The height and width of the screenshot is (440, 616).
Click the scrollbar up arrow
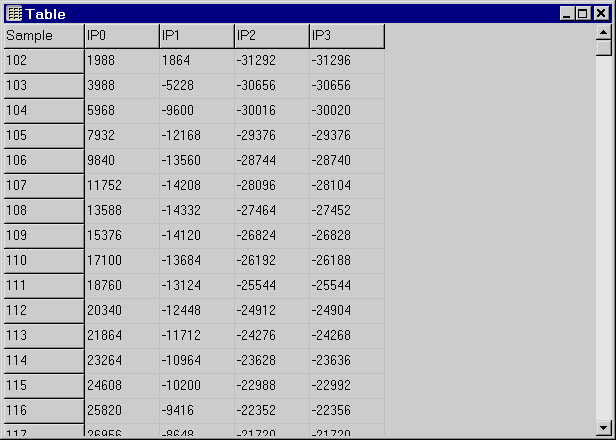(x=603, y=32)
